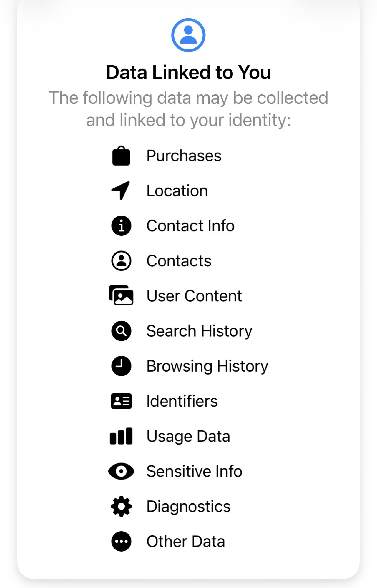The height and width of the screenshot is (588, 377).
Task: Tap the Sensitive Info text
Action: click(x=195, y=471)
